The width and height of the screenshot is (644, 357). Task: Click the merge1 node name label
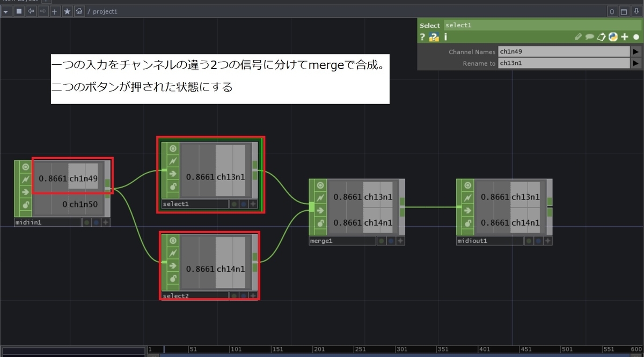pos(343,241)
